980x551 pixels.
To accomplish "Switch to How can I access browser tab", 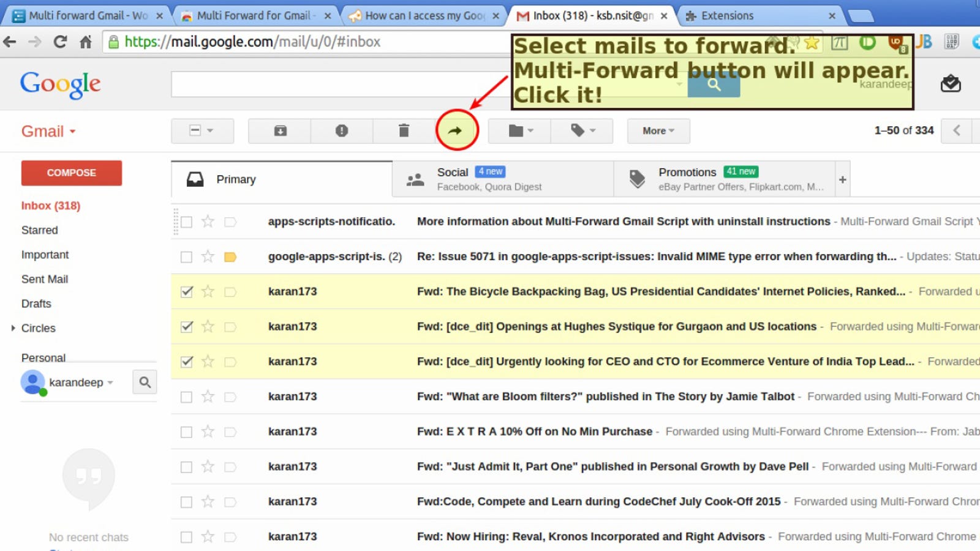I will (x=424, y=16).
